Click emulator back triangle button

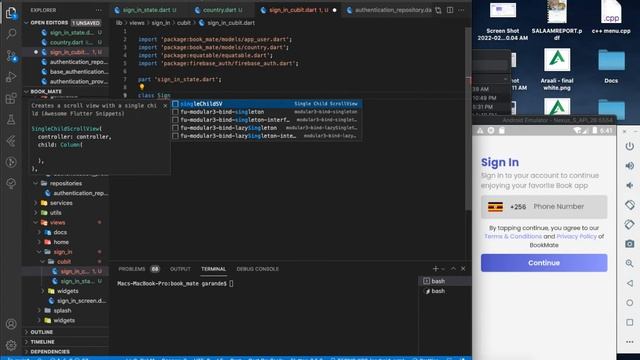tap(629, 283)
